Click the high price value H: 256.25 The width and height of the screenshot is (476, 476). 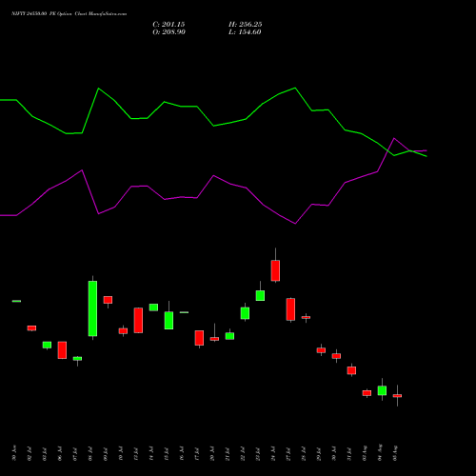click(246, 25)
